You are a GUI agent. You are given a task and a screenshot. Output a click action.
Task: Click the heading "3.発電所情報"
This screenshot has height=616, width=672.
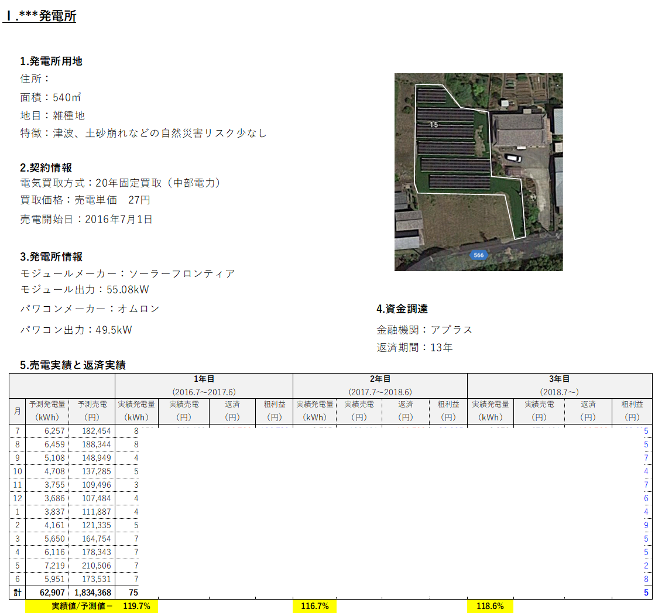(51, 257)
